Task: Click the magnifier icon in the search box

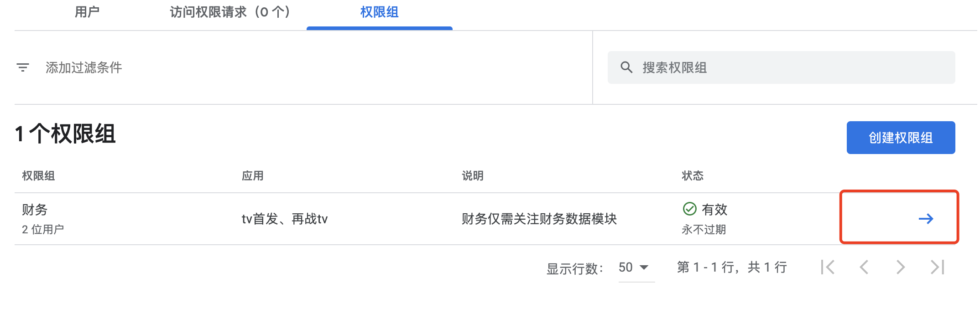Action: [x=626, y=67]
